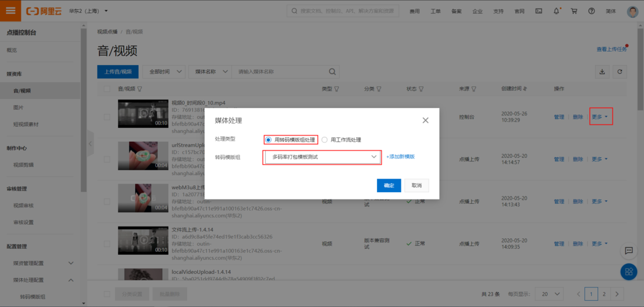Click the search magnifier in top bar
The width and height of the screenshot is (644, 307).
click(x=294, y=11)
